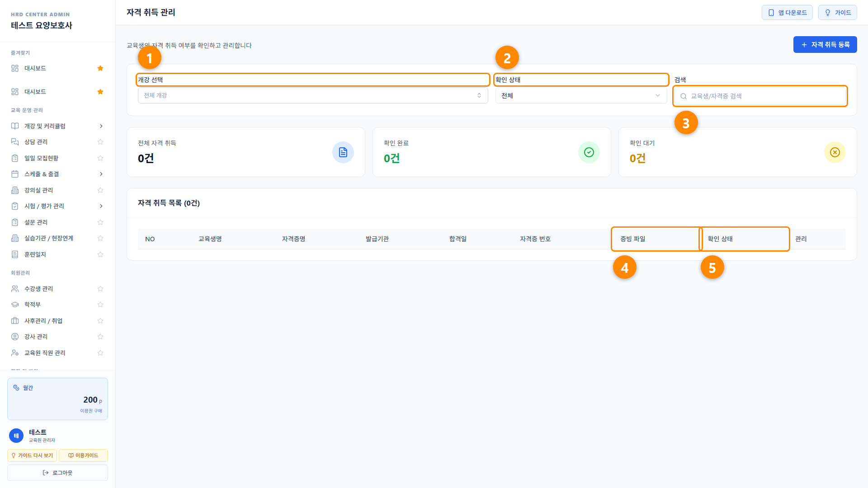Image resolution: width=868 pixels, height=488 pixels.
Task: Toggle favorite star for 수강생 관리
Action: click(100, 289)
